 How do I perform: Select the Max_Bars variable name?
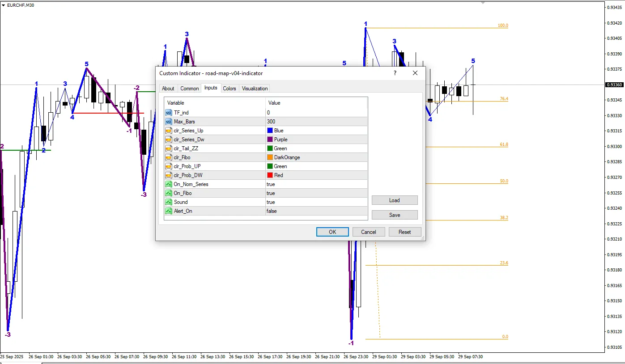coord(184,122)
